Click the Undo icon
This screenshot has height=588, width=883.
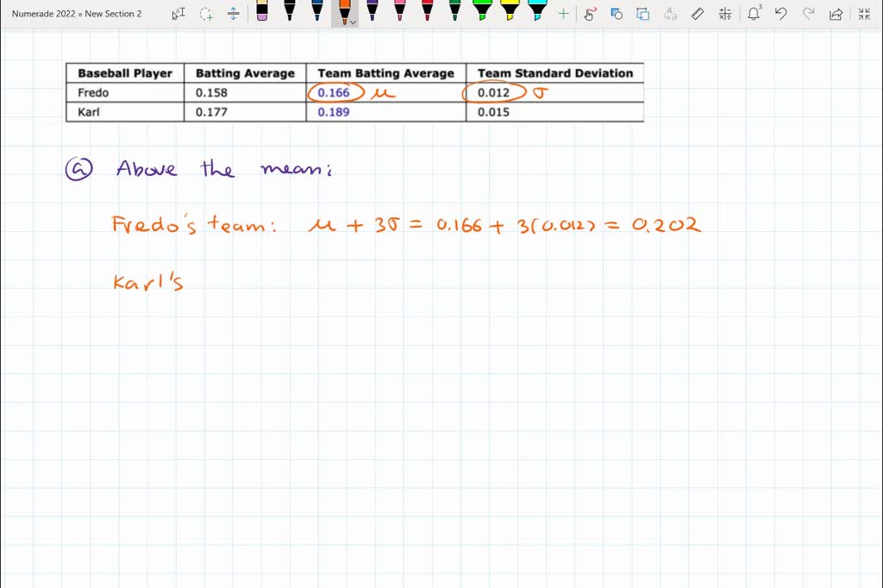click(781, 14)
